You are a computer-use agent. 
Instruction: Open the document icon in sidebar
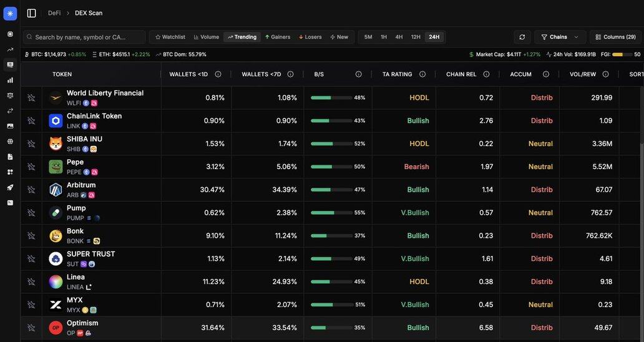[x=10, y=157]
